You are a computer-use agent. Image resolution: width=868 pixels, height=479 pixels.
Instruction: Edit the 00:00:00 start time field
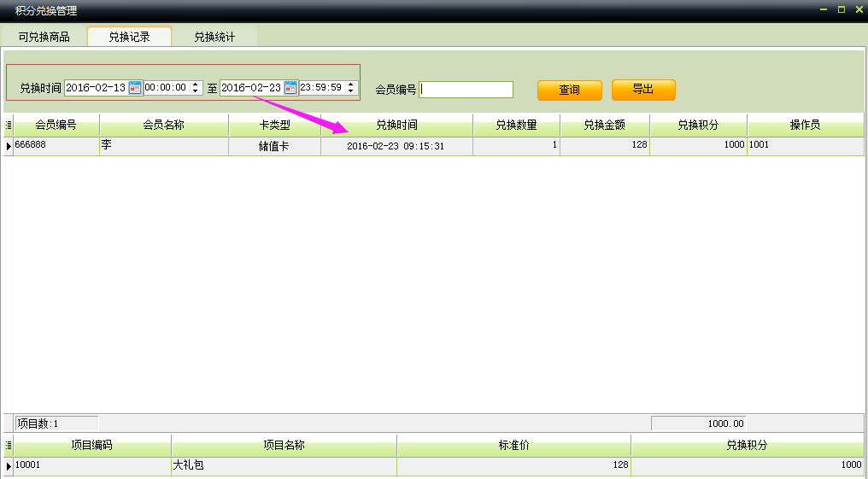tap(167, 88)
